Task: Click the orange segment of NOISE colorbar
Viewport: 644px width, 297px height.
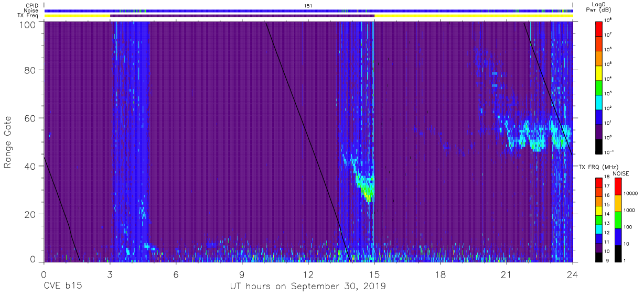Action: [618, 203]
